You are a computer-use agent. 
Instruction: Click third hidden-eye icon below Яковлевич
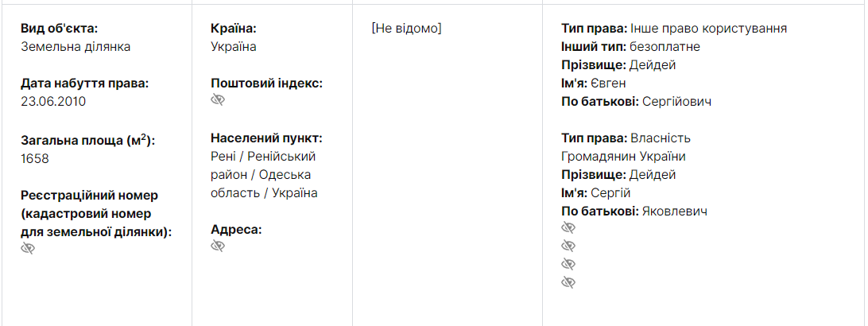568,264
